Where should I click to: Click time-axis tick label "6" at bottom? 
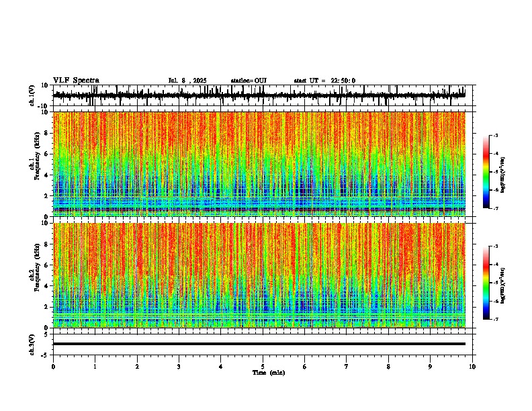[305, 367]
